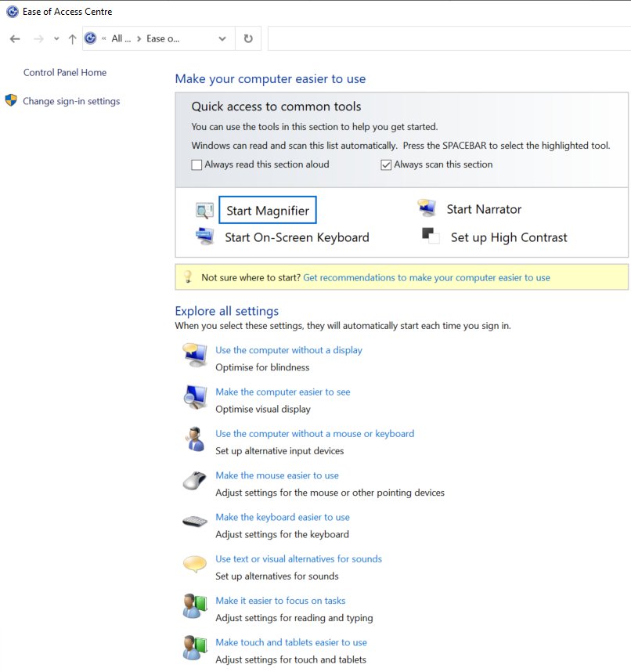Click the person icon for no mouse or keyboard

click(196, 439)
